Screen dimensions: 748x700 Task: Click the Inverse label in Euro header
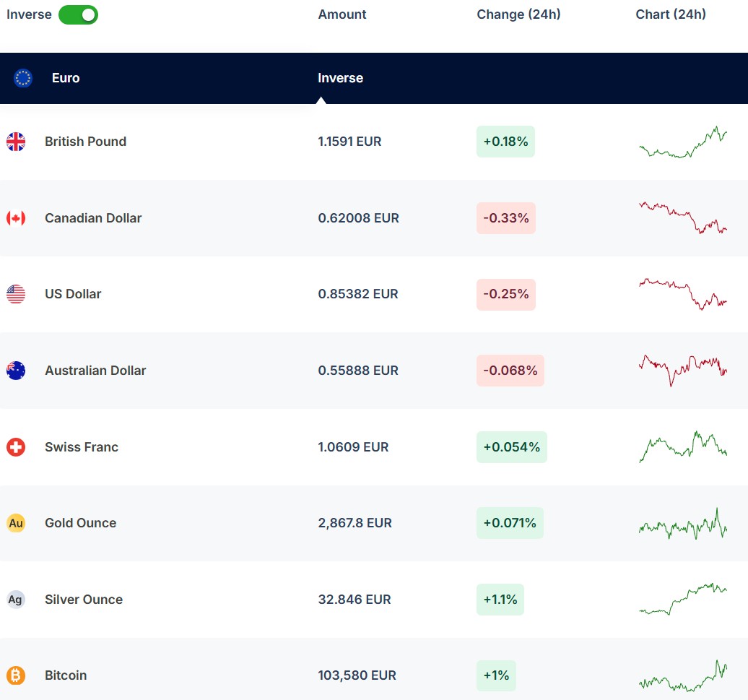pyautogui.click(x=340, y=78)
